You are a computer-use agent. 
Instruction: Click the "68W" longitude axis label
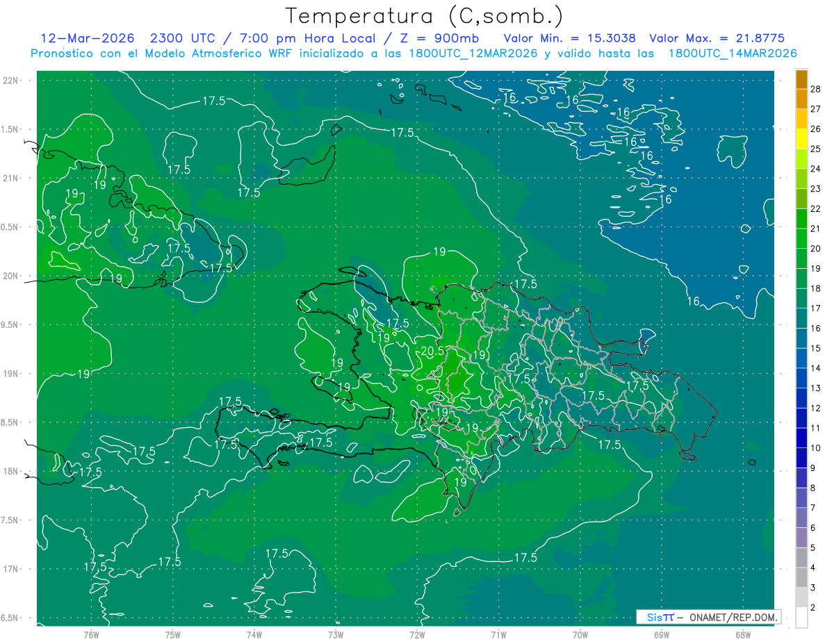coord(743,634)
